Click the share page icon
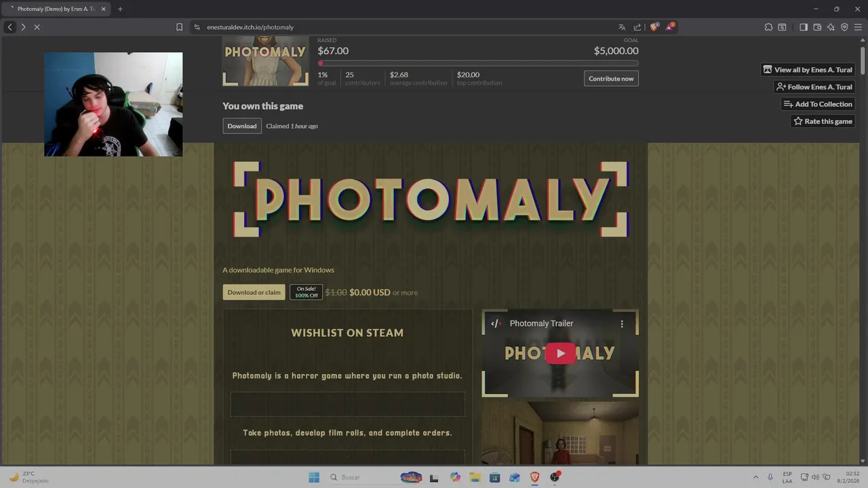 coord(637,27)
